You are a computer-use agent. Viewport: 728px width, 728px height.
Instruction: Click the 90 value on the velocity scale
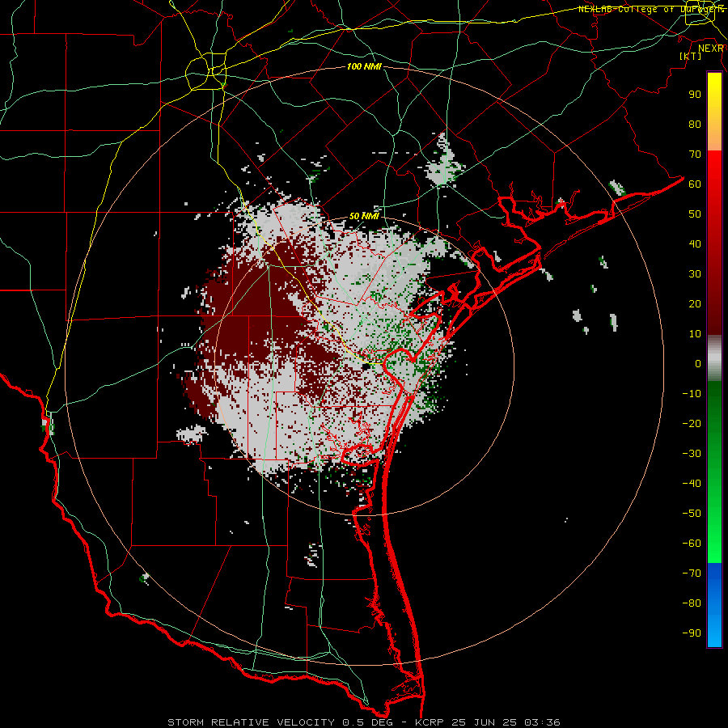click(x=695, y=95)
